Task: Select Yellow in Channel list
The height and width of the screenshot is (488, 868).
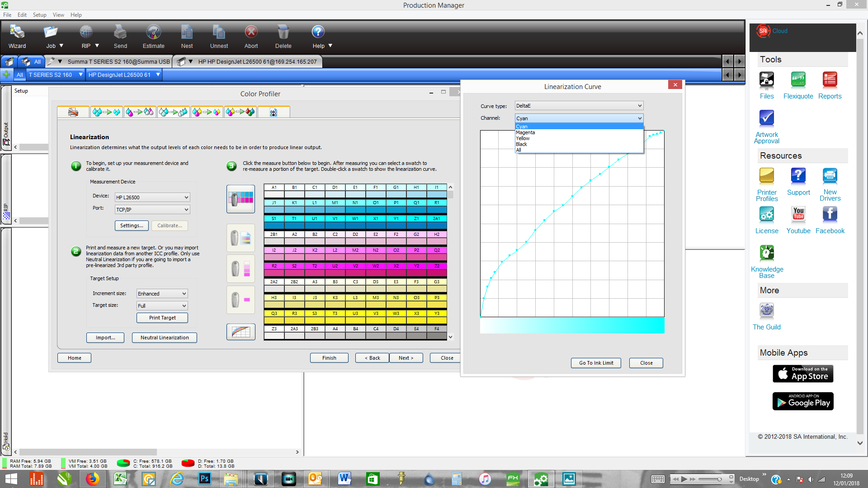Action: pos(579,138)
